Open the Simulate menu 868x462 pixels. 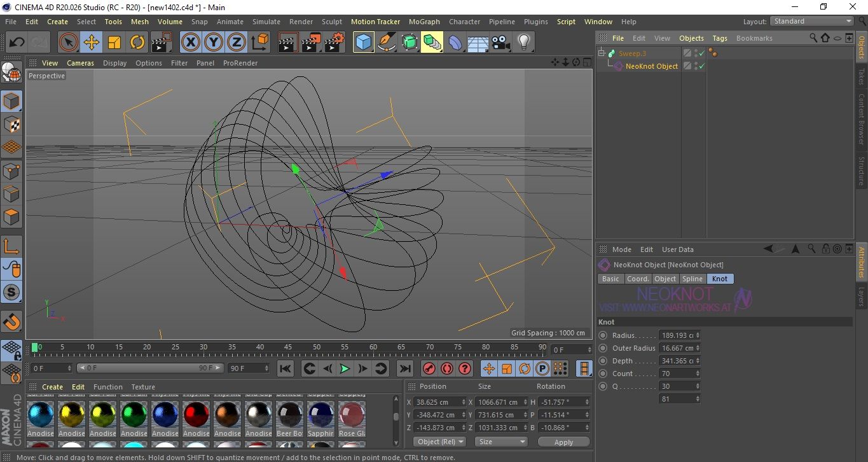click(x=266, y=22)
